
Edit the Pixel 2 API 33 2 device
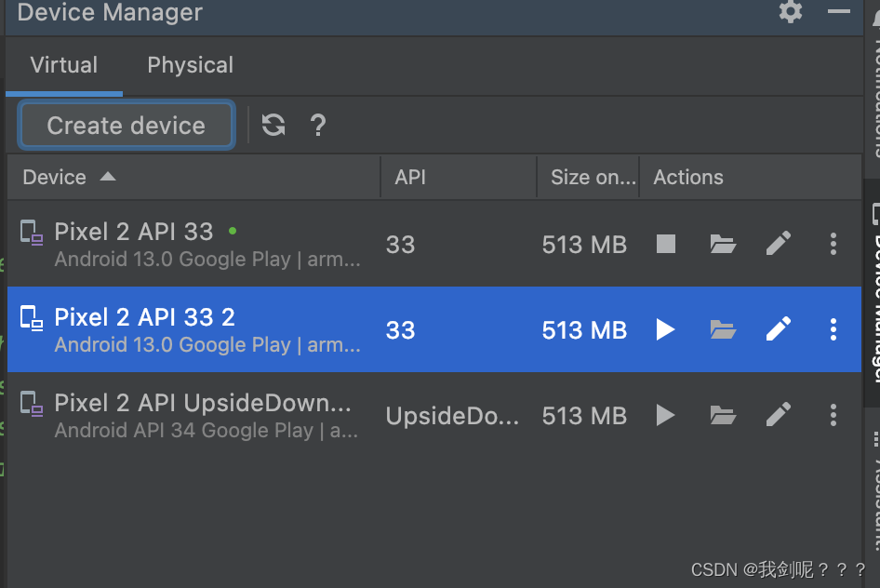tap(779, 329)
